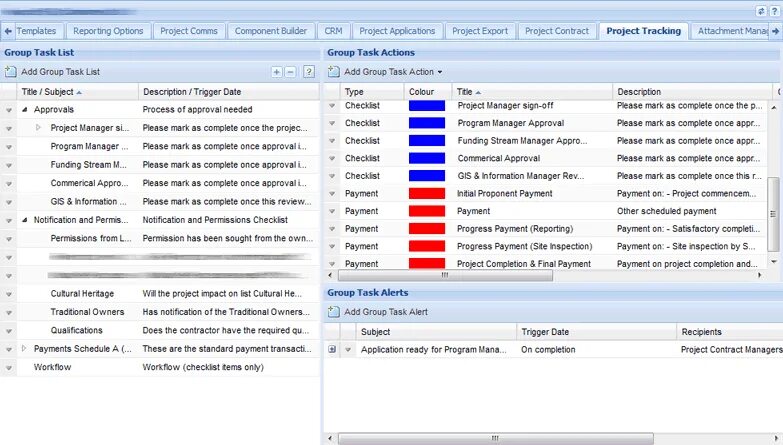Open row menu arrow for Workflow

[x=8, y=368]
